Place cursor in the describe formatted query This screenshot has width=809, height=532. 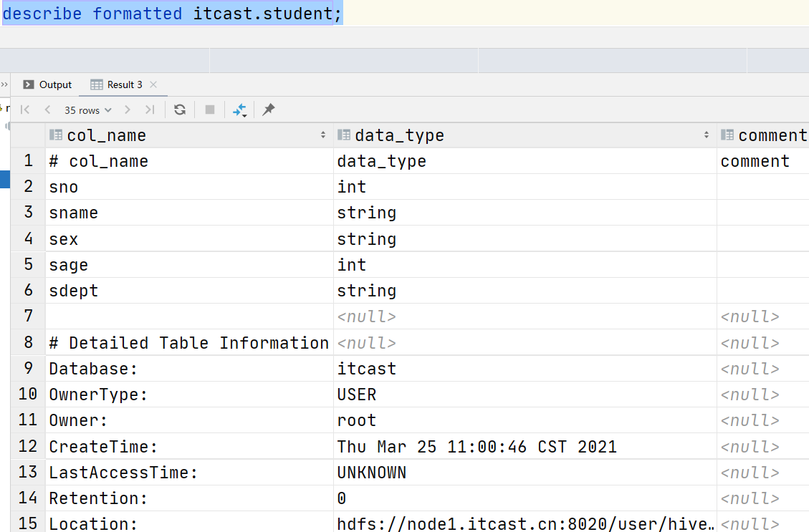[172, 14]
